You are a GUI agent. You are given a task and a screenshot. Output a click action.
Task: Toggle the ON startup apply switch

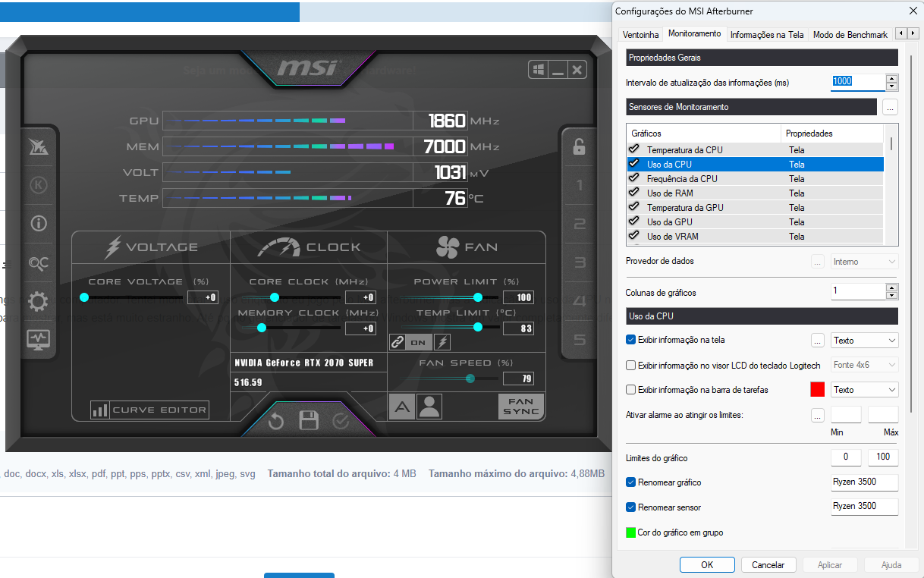419,342
